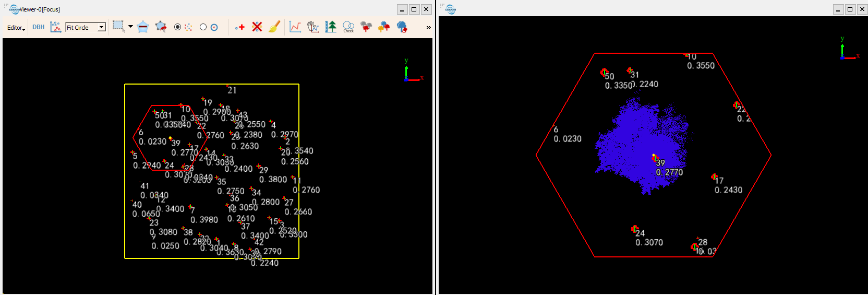Click tree marker 17 in right viewer
Viewport: 868px width, 295px height.
715,178
